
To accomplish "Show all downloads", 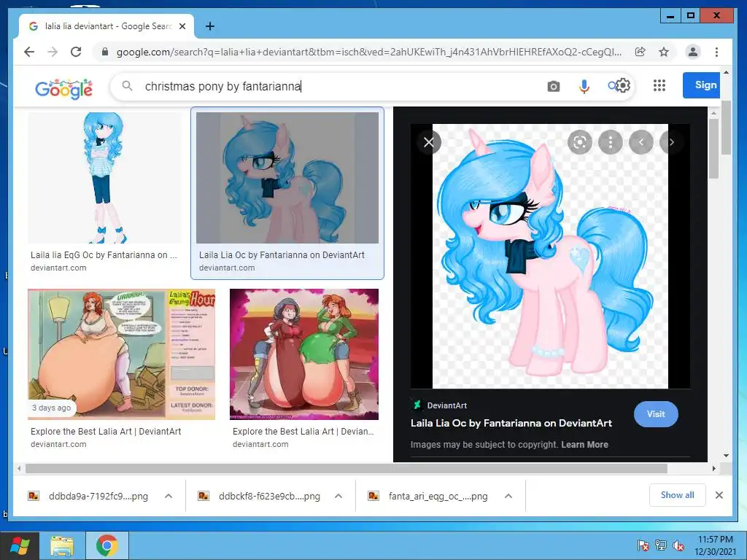I will (677, 495).
